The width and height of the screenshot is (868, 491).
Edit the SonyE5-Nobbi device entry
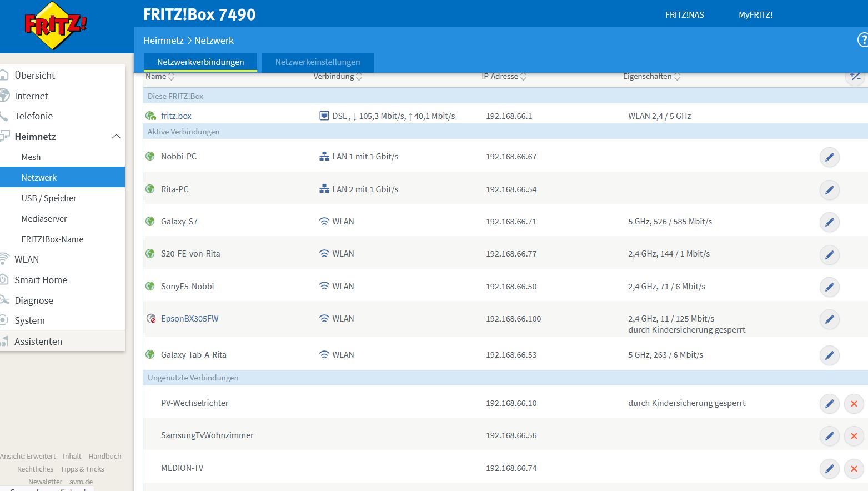tap(829, 287)
